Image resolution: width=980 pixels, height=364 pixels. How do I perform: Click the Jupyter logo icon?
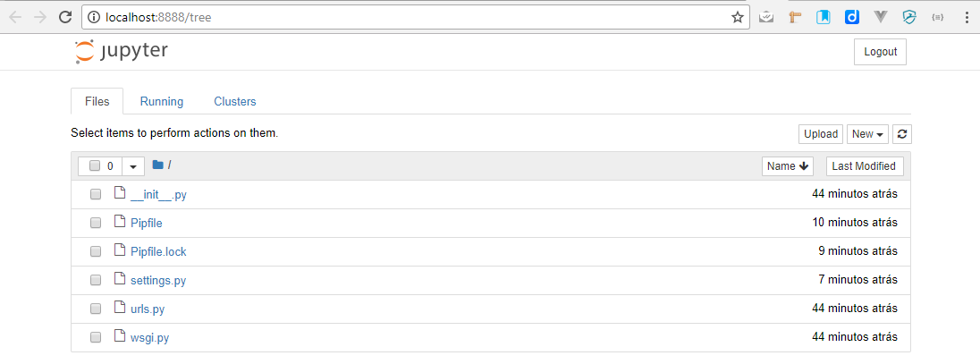[x=84, y=52]
